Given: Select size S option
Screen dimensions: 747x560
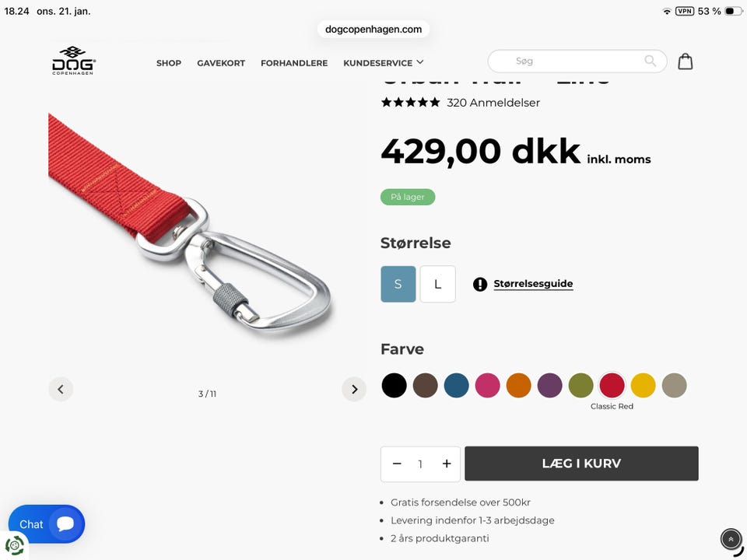Looking at the screenshot, I should pyautogui.click(x=398, y=285).
